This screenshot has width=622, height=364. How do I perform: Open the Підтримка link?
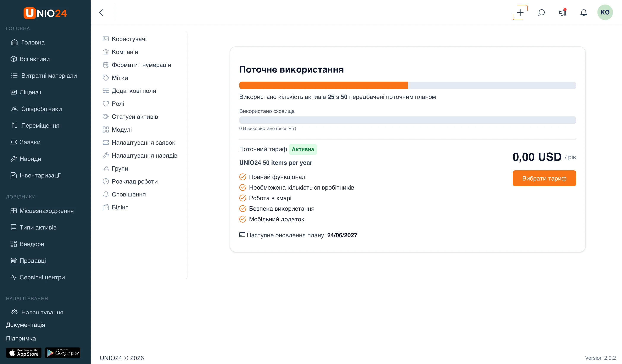pyautogui.click(x=21, y=338)
